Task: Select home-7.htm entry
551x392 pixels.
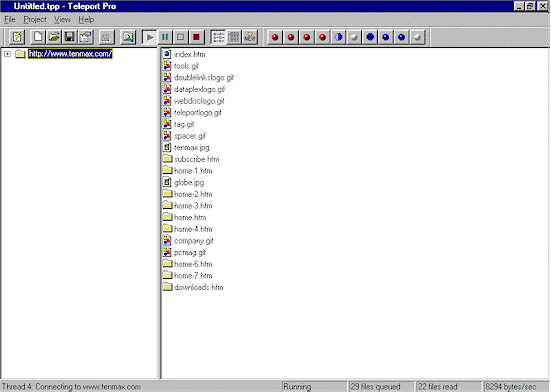Action: [193, 276]
